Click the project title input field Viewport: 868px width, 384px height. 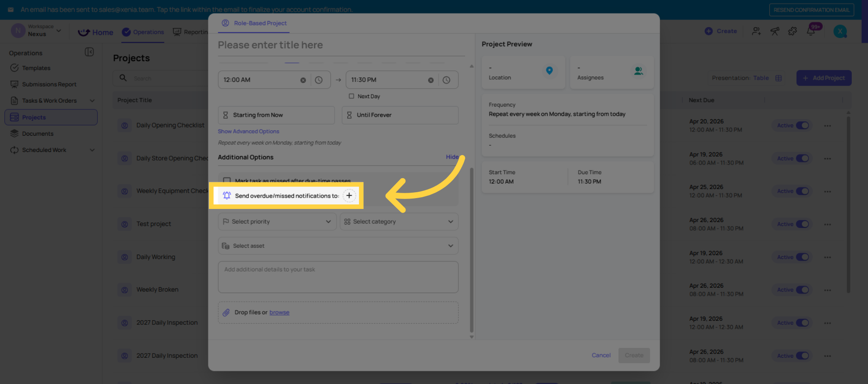tap(341, 45)
